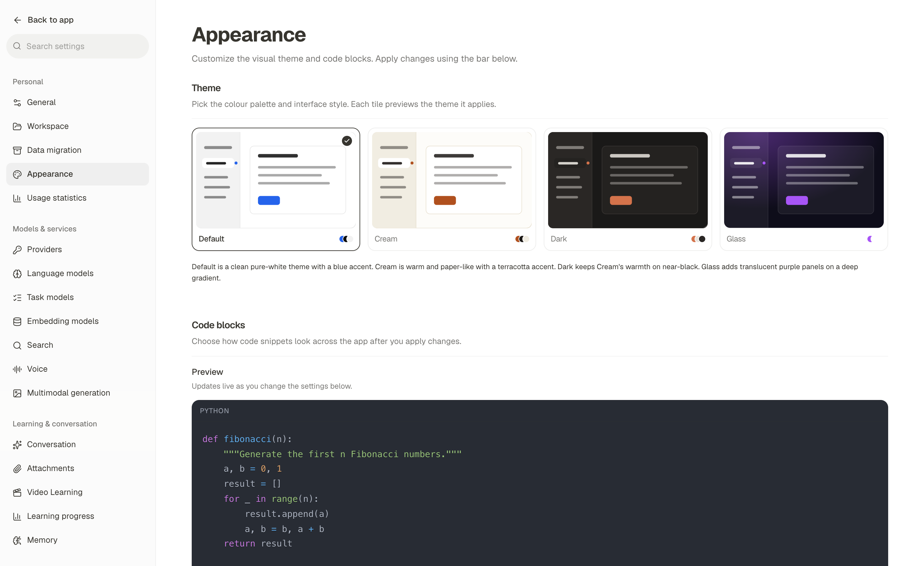Click the Preview subheading
Screen dimensions: 924x566
(207, 372)
